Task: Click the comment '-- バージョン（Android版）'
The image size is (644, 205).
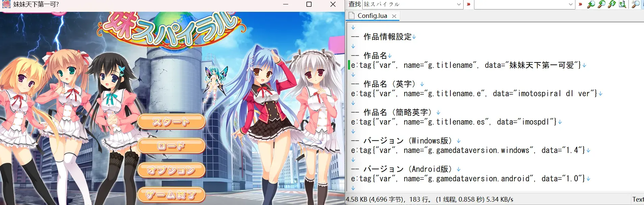Action: pyautogui.click(x=403, y=169)
